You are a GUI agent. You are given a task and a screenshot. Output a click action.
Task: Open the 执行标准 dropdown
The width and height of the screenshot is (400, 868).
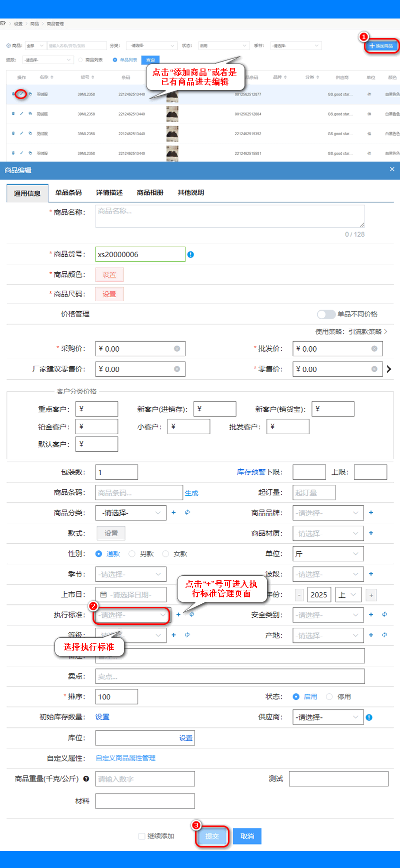[x=131, y=615]
